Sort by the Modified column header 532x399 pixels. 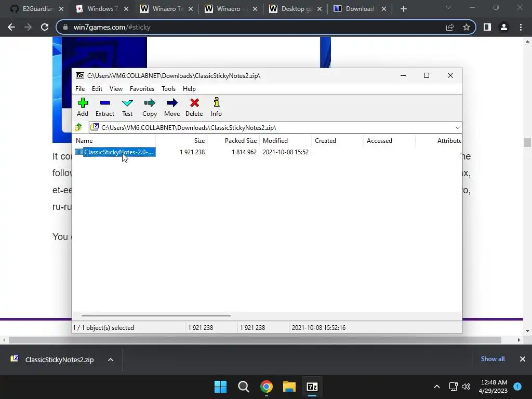pos(286,140)
